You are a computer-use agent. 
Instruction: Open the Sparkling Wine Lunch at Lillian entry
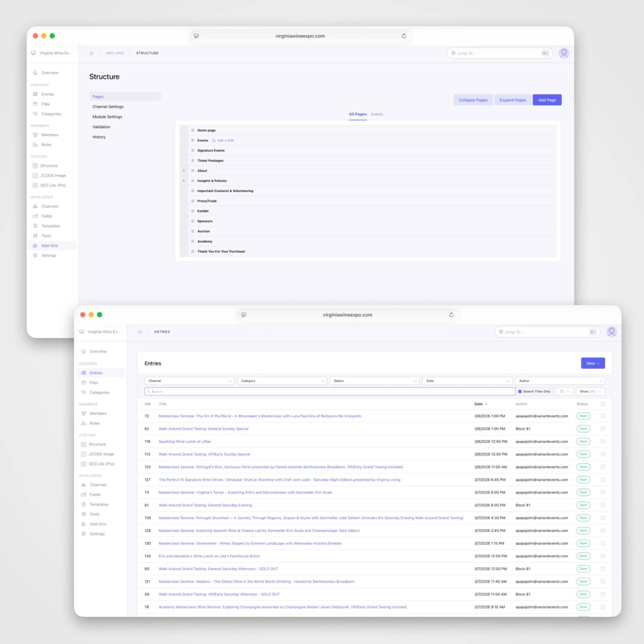[x=185, y=441]
